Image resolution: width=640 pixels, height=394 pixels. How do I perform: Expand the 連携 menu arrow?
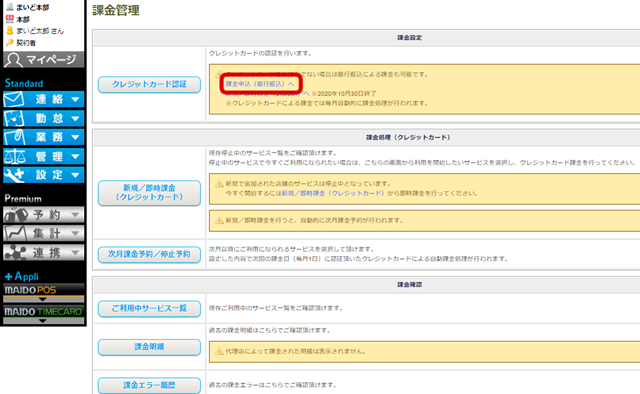(x=75, y=253)
